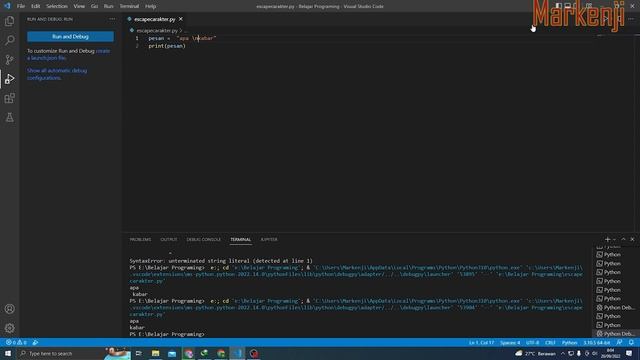Click the Spaces: 4 indentation status item

pyautogui.click(x=510, y=342)
